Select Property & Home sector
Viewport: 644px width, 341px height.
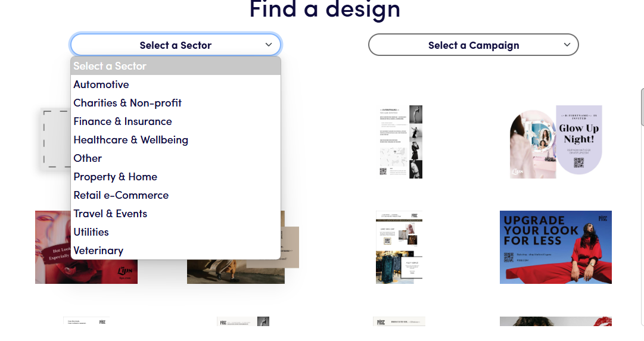[x=115, y=177]
